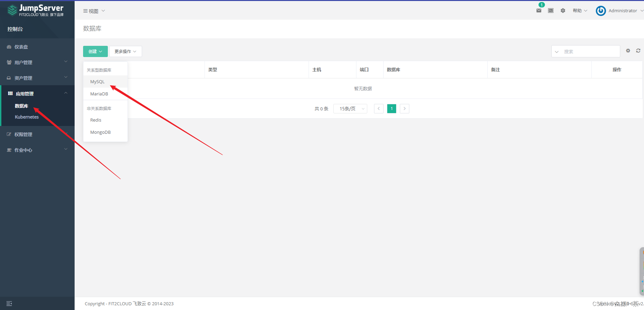This screenshot has height=310, width=644.
Task: Open the 视图 view switcher
Action: tap(94, 11)
